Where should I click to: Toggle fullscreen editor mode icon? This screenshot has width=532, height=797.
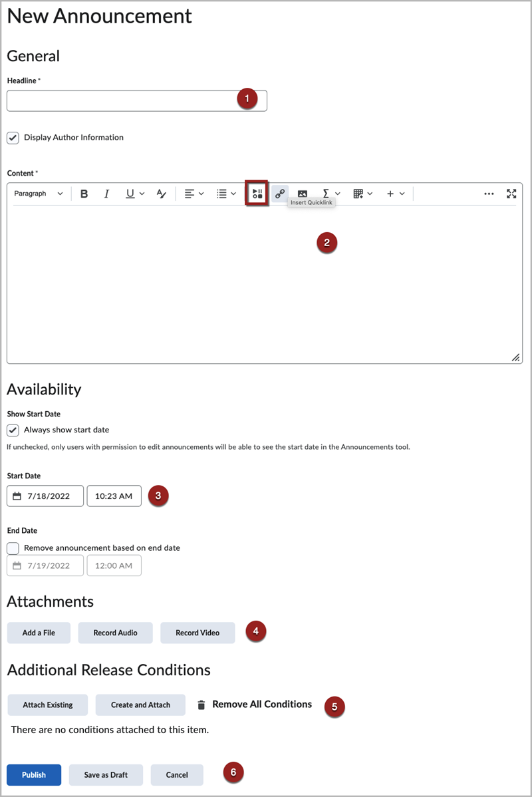click(511, 194)
